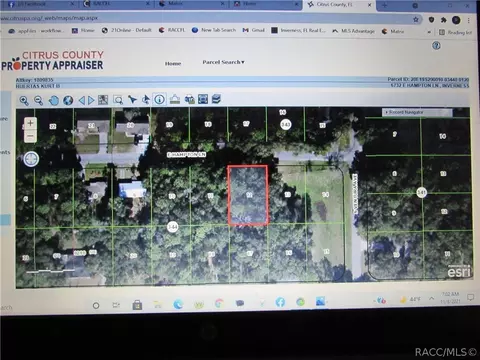Open the Gmail bookmark

coord(254,30)
